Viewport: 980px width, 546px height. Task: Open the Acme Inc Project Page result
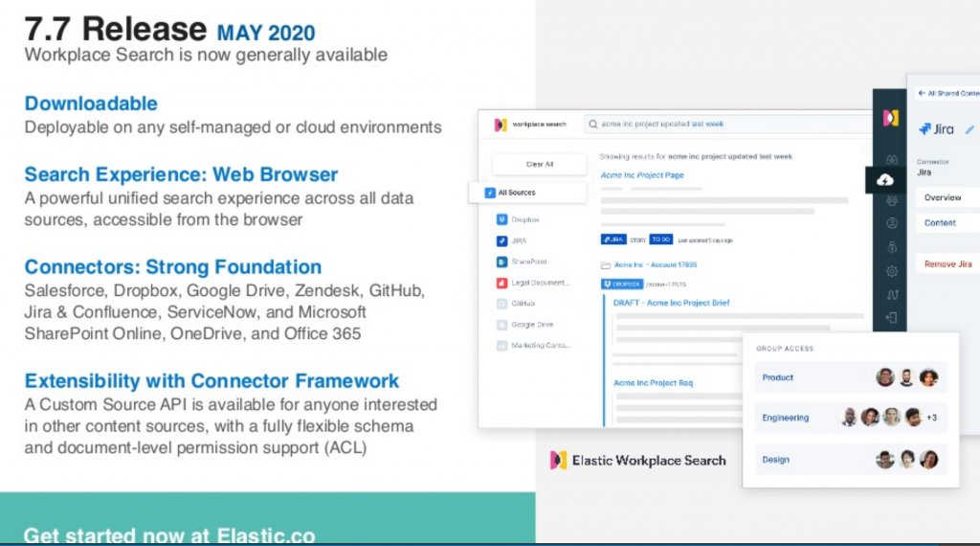642,175
